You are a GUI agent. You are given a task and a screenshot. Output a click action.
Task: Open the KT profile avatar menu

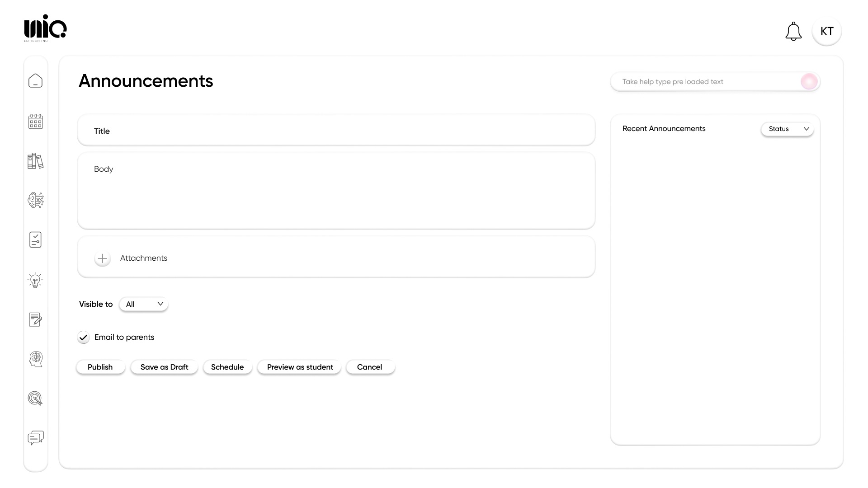[x=827, y=31]
